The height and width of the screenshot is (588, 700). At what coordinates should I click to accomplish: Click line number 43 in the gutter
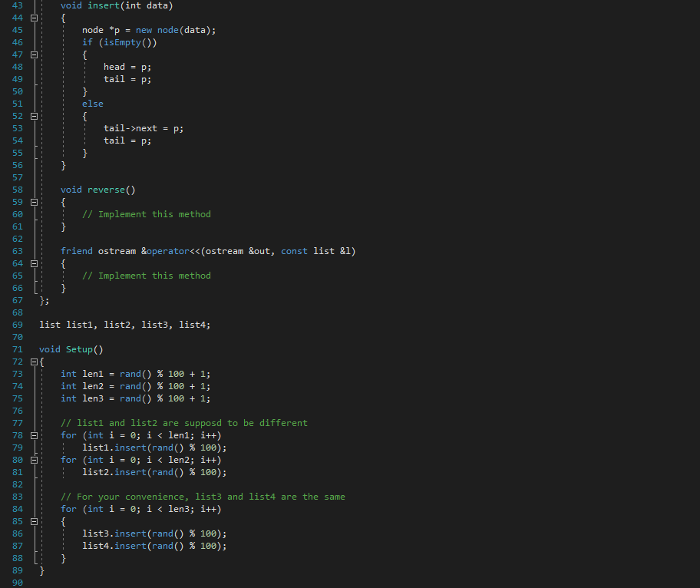coord(18,6)
